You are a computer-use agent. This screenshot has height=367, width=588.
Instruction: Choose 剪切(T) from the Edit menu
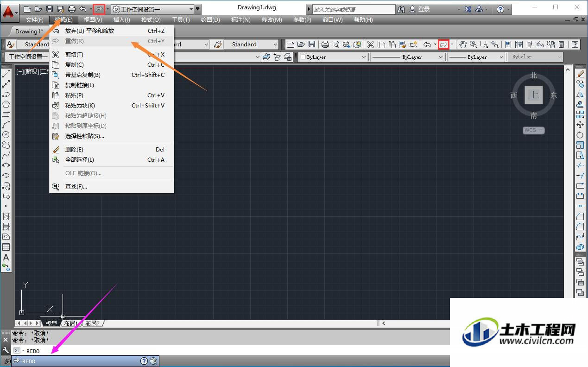tap(111, 55)
